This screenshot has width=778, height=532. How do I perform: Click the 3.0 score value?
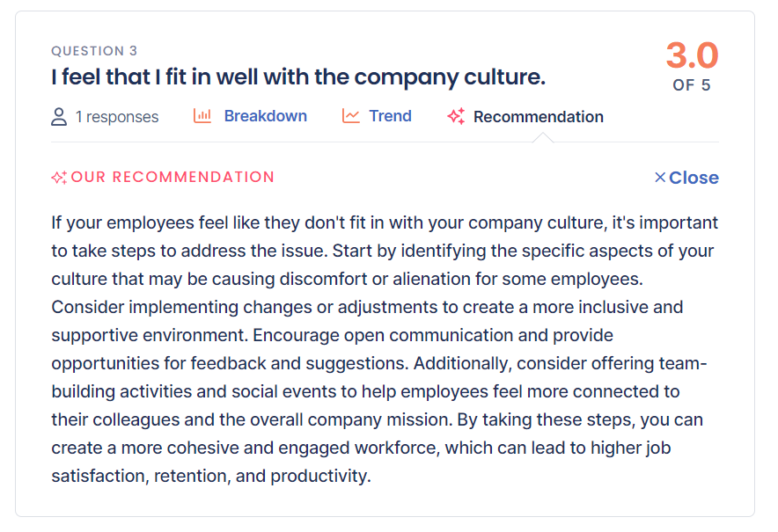point(692,55)
